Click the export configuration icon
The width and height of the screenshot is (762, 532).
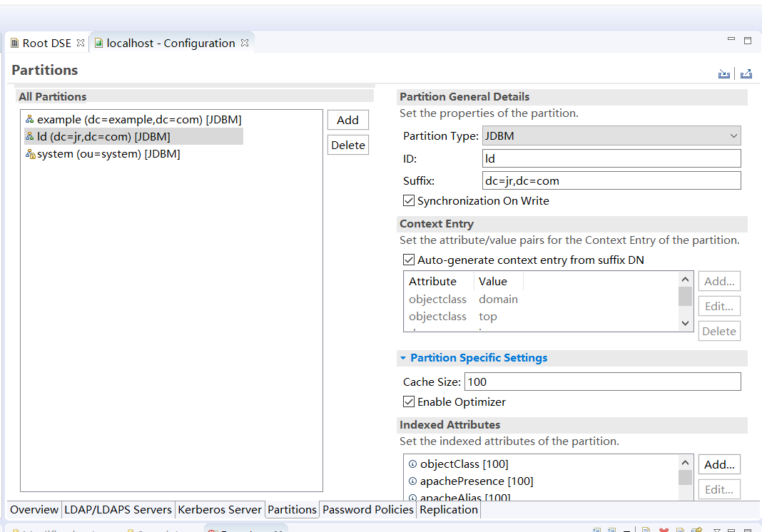[x=746, y=73]
